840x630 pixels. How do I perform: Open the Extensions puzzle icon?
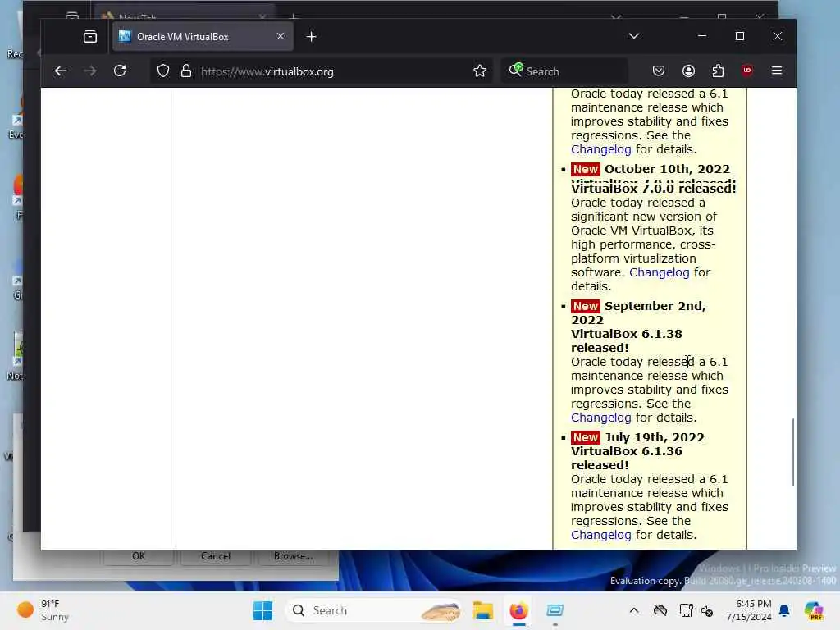tap(718, 71)
